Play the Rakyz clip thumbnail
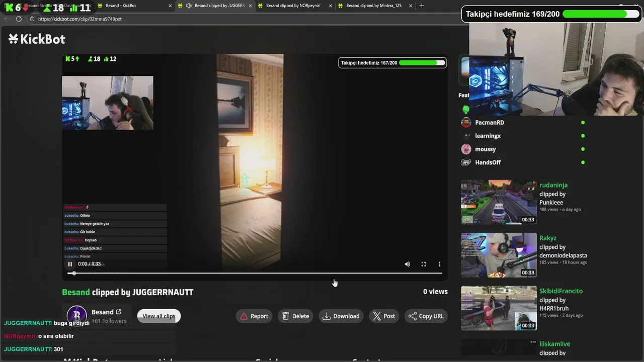 coord(499,255)
